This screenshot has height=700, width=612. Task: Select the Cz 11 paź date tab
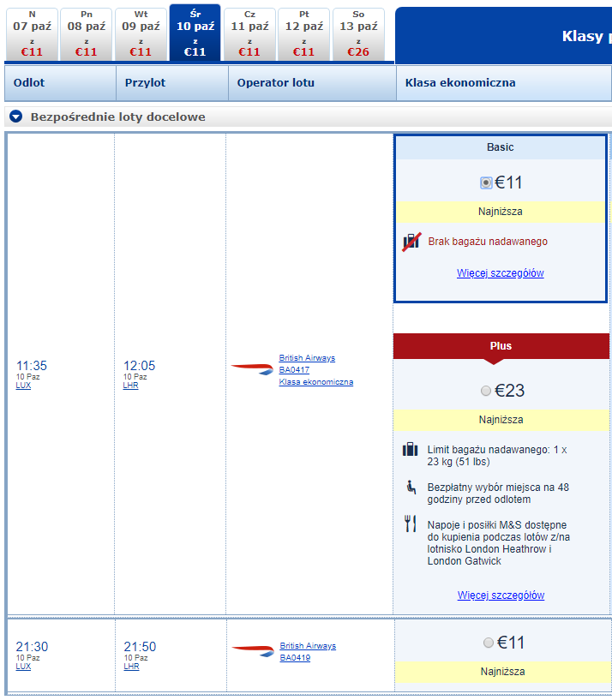pos(249,34)
